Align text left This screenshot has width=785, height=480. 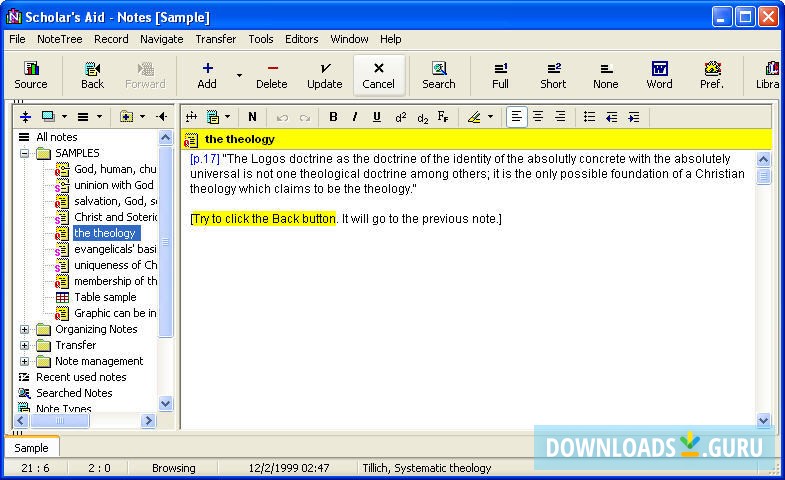[x=517, y=117]
